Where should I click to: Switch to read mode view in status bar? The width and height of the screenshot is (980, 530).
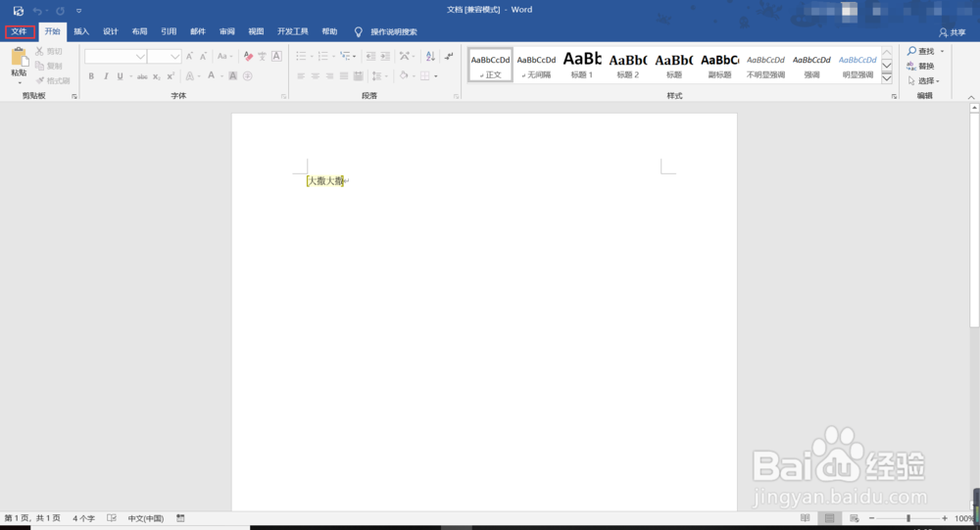805,518
